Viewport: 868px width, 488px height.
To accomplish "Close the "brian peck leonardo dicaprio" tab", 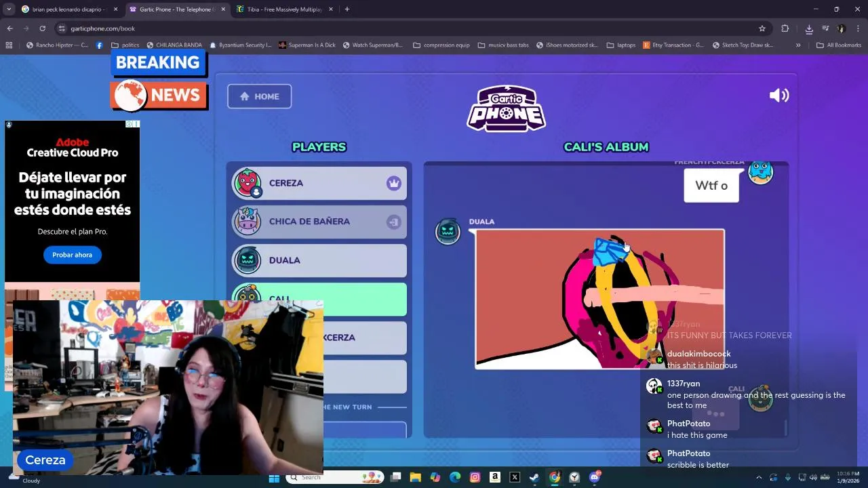I will coord(115,9).
